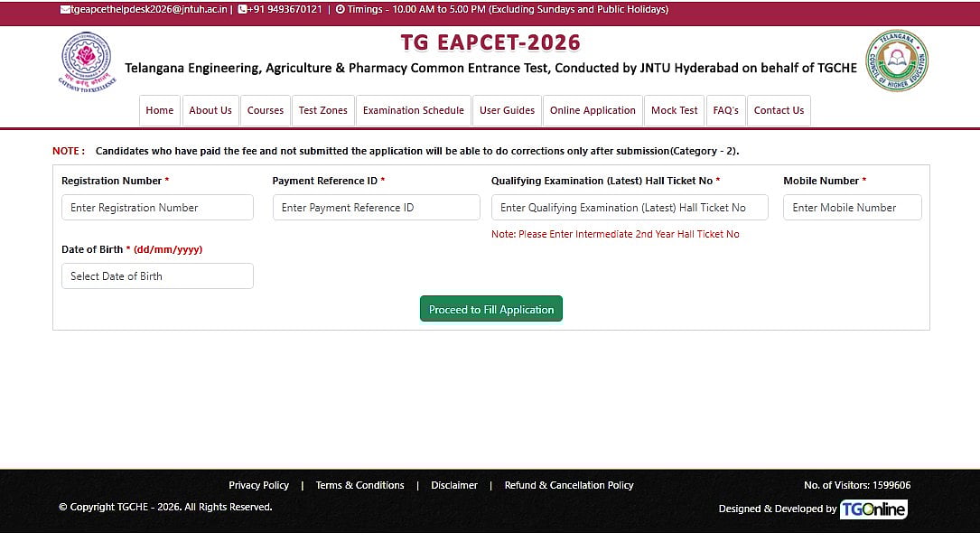Screen dimensions: 980x551
Task: Expand the User Guides menu
Action: coord(507,110)
